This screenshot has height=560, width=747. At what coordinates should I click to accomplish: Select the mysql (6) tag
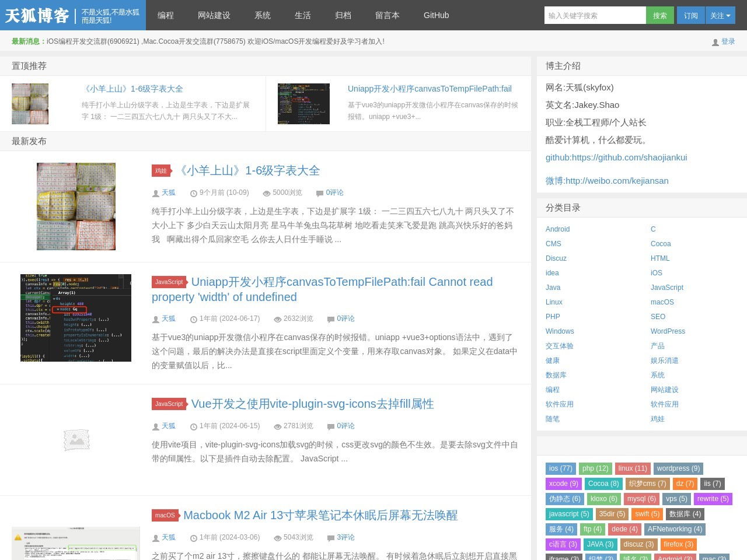tap(641, 499)
